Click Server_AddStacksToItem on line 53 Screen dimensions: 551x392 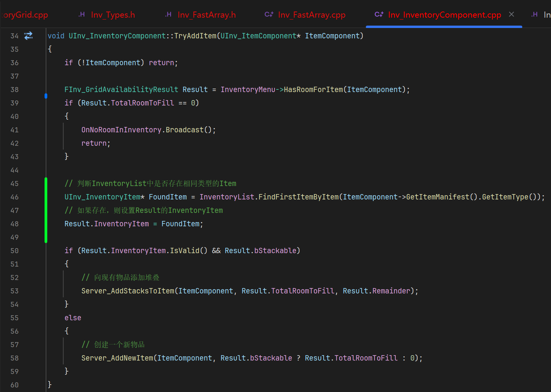coord(128,291)
